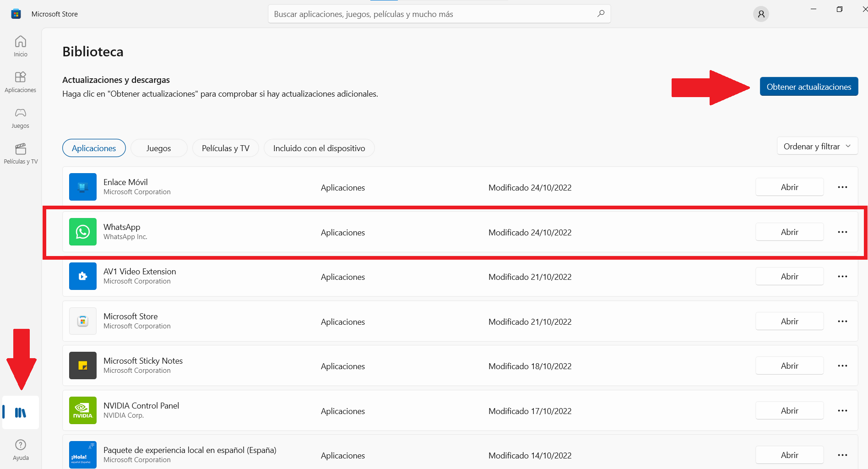Click Actualizaciones y descargas heading
868x469 pixels.
(x=116, y=80)
